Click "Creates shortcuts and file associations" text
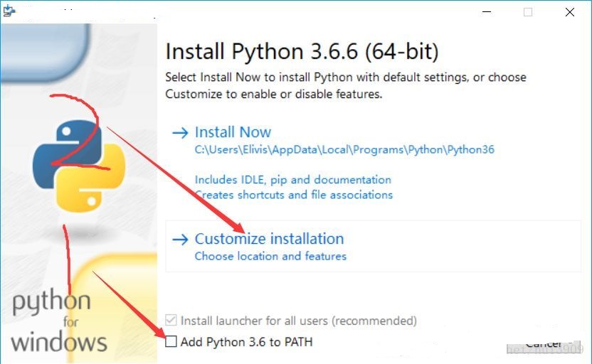This screenshot has width=592, height=364. 293,194
